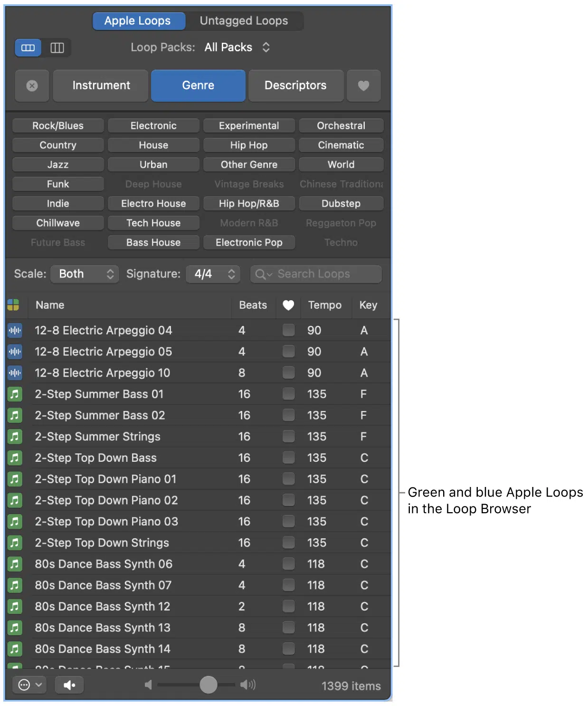The width and height of the screenshot is (588, 706).
Task: Mark 2-Step Summer Strings as favorite
Action: 288,437
